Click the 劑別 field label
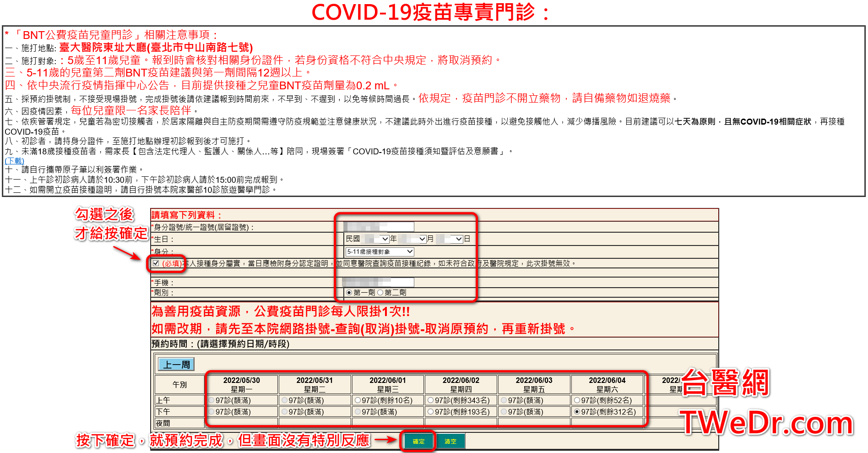This screenshot has width=868, height=453. 163,293
